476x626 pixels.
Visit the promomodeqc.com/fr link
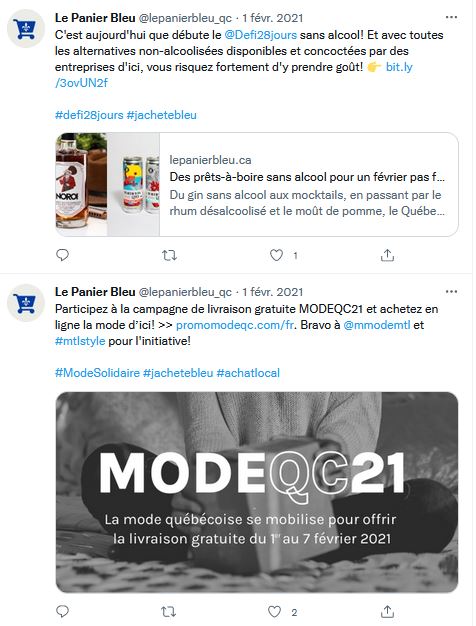pos(235,325)
